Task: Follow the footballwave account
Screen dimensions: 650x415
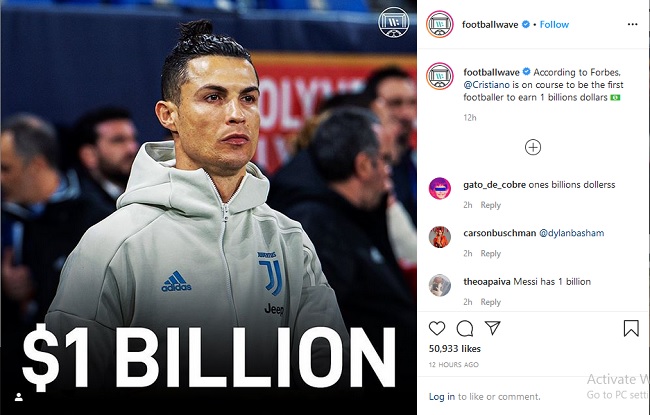Action: click(554, 24)
